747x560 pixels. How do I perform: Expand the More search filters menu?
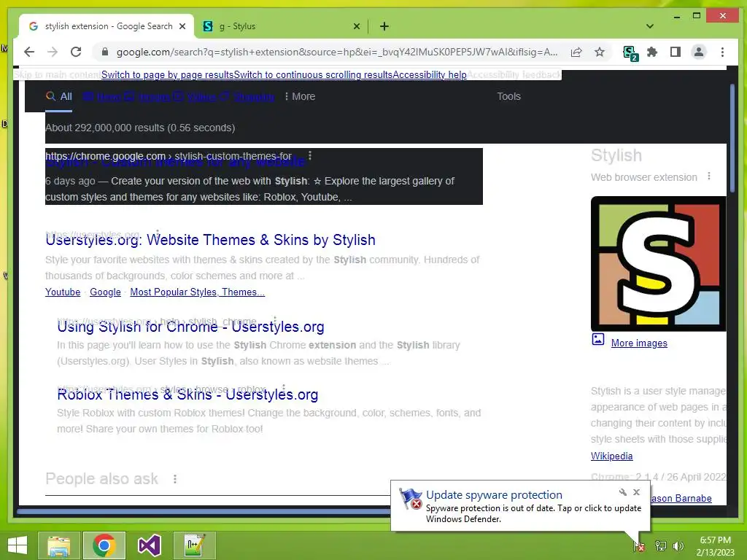point(300,97)
